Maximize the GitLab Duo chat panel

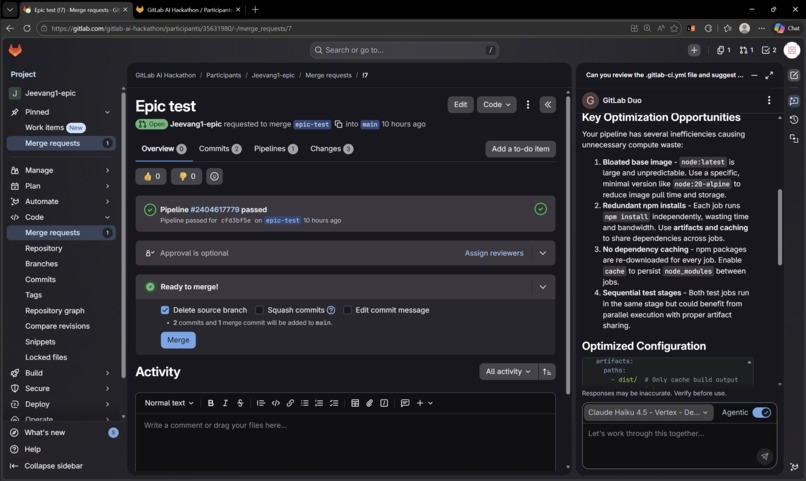pyautogui.click(x=769, y=75)
